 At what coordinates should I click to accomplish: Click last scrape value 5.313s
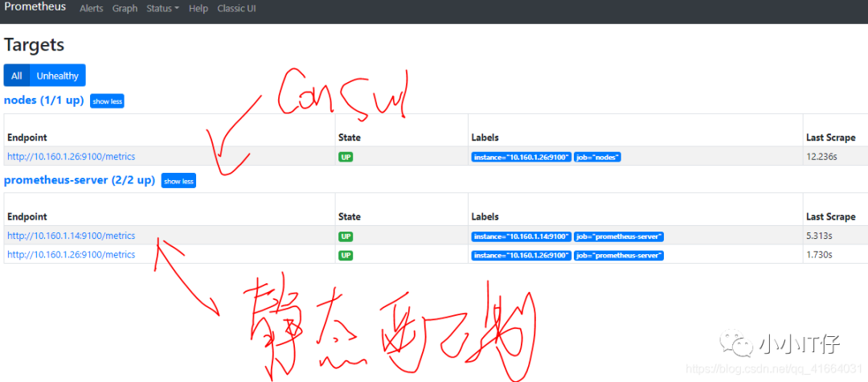tap(819, 236)
